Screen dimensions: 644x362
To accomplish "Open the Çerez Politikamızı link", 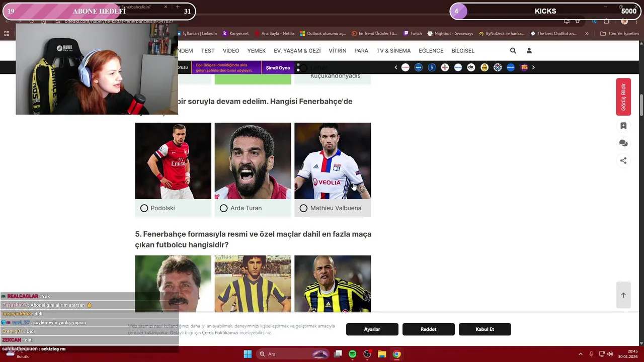I will coord(220,333).
